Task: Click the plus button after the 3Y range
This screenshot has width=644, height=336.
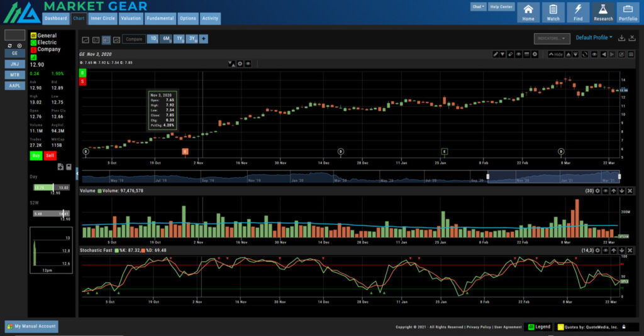Action: pyautogui.click(x=203, y=39)
